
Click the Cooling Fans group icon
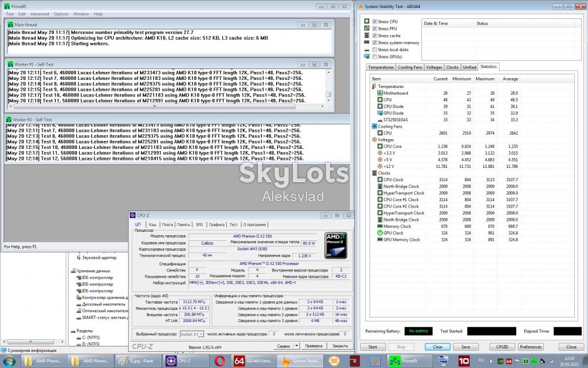click(x=374, y=126)
